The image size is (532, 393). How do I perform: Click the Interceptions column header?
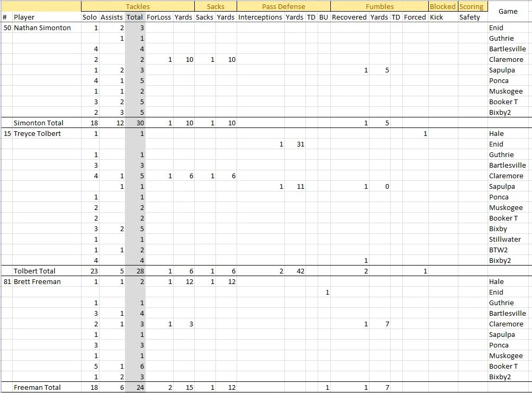[x=260, y=17]
